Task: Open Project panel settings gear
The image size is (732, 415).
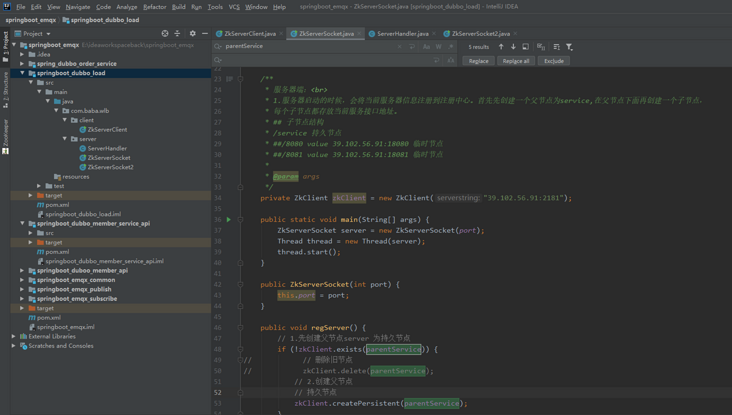Action: pyautogui.click(x=192, y=33)
